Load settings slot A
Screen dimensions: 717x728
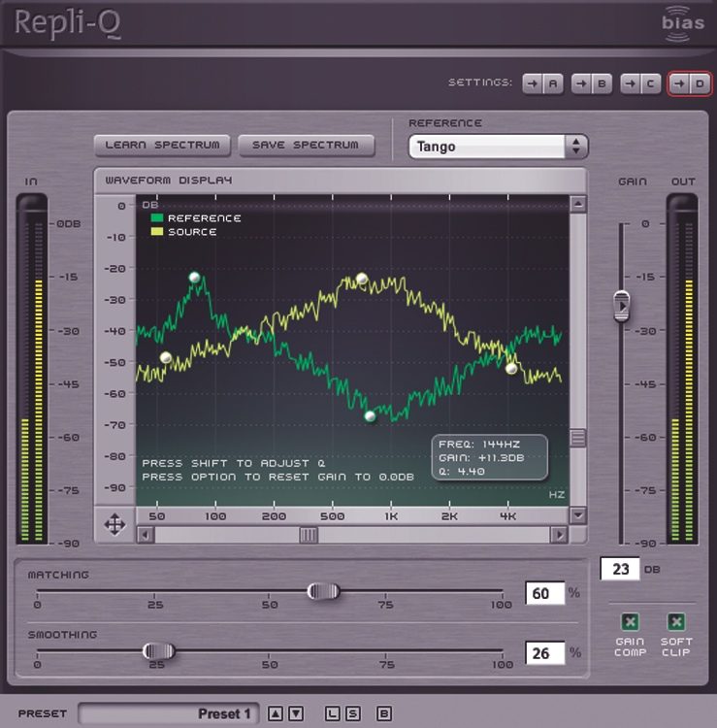pyautogui.click(x=543, y=84)
